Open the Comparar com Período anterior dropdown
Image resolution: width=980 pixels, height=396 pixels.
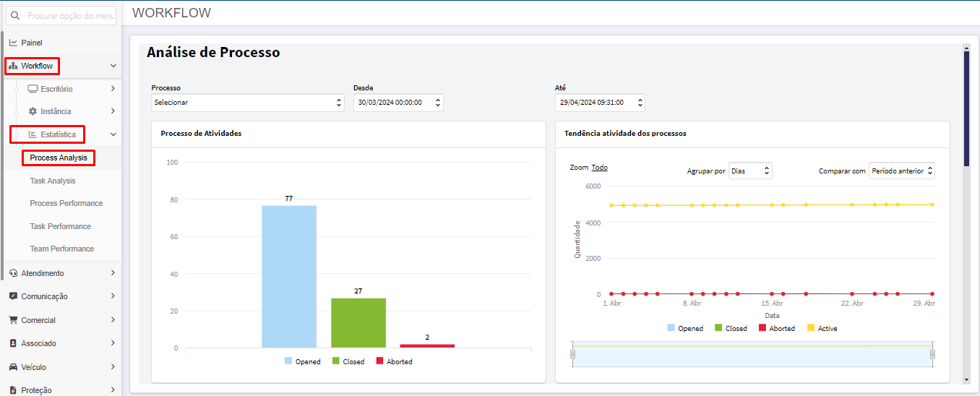click(902, 171)
